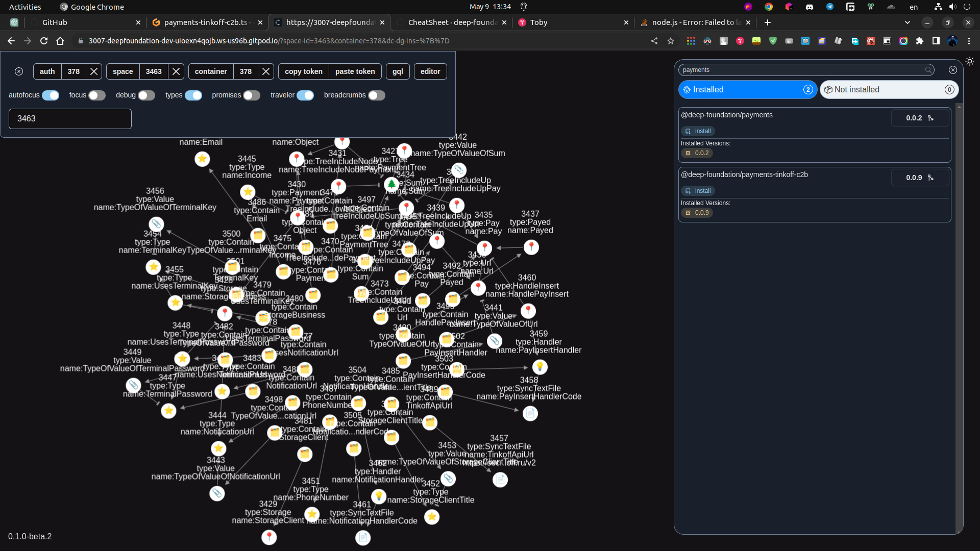Click the green tree node icon in graph
The height and width of the screenshot is (551, 980).
pos(391,184)
